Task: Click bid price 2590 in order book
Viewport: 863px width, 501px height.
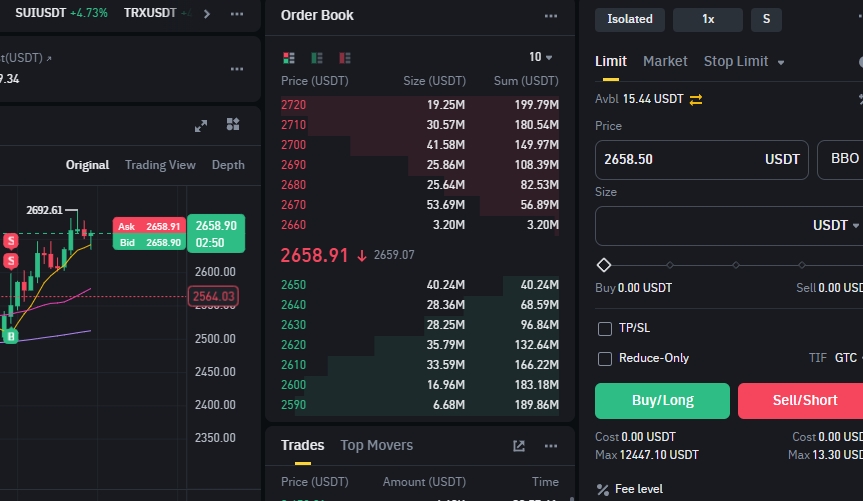Action: (293, 405)
